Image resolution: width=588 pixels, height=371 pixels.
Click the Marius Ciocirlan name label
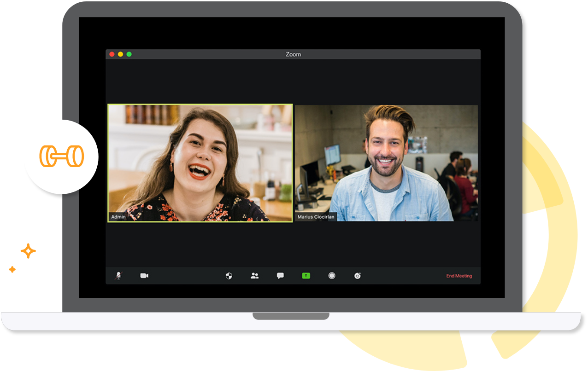pos(316,217)
